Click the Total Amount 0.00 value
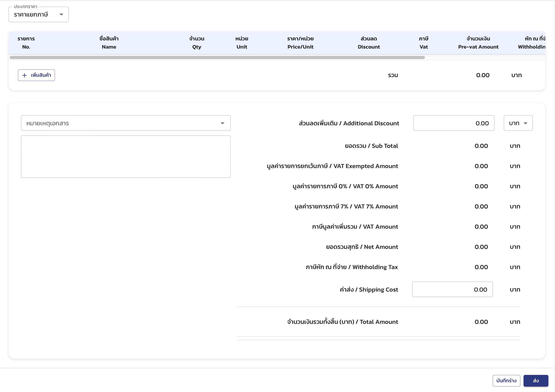The image size is (555, 392). pos(481,322)
